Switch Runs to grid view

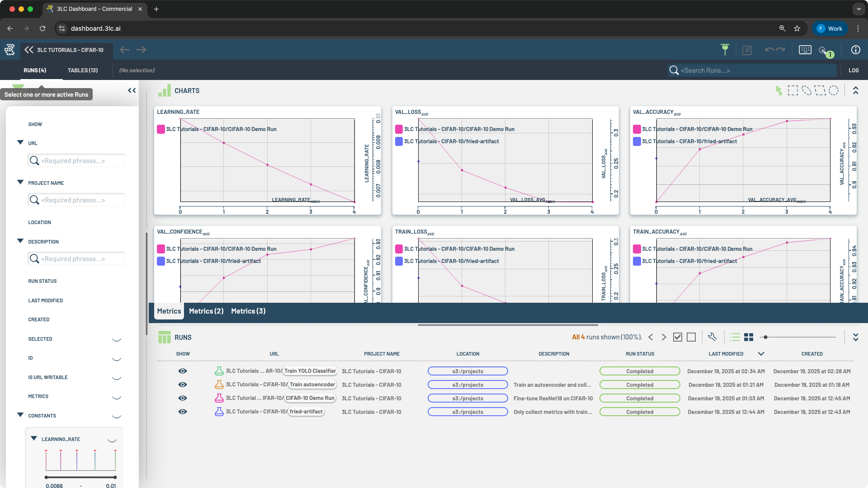coord(749,337)
